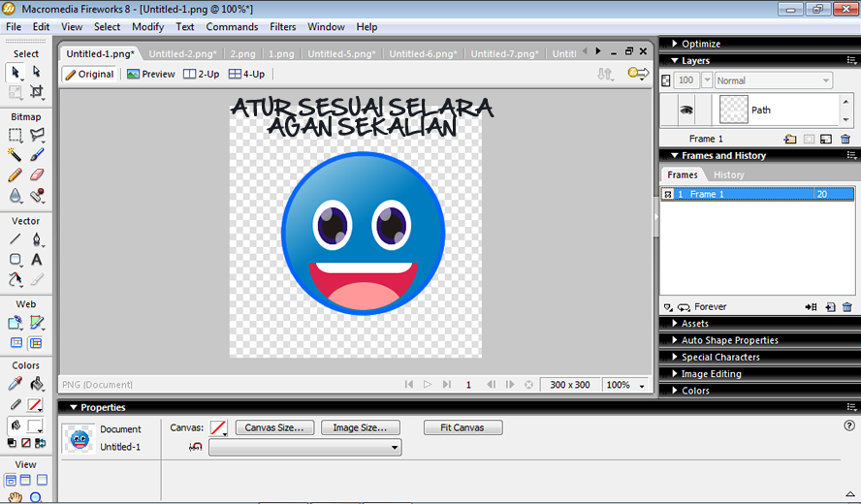The width and height of the screenshot is (861, 504).
Task: Switch to Preview view
Action: pos(151,74)
